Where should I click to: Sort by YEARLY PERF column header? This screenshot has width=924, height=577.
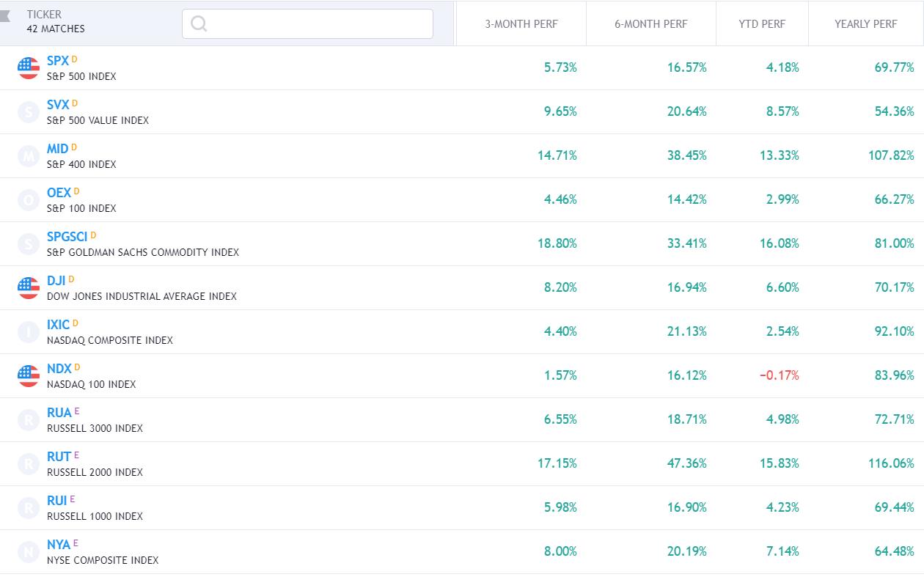865,24
